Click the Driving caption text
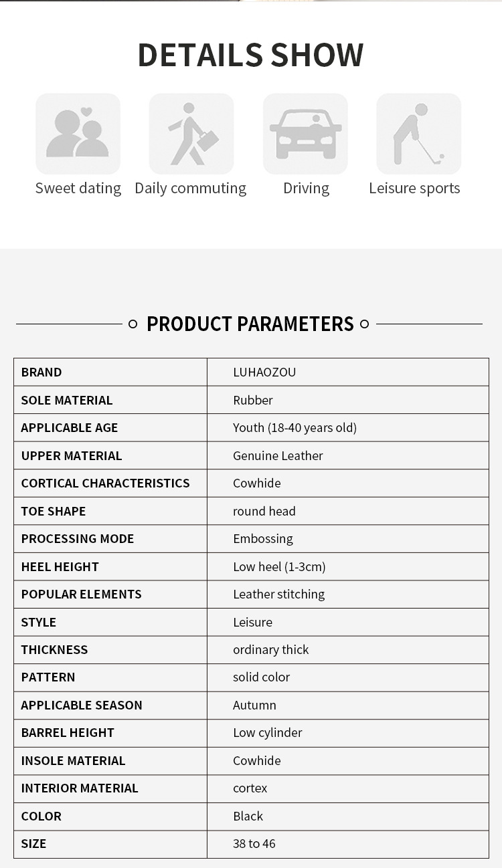The height and width of the screenshot is (868, 502). [306, 189]
